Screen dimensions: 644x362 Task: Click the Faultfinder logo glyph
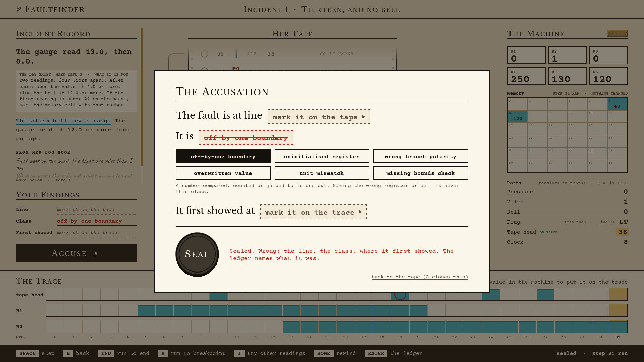click(x=19, y=9)
